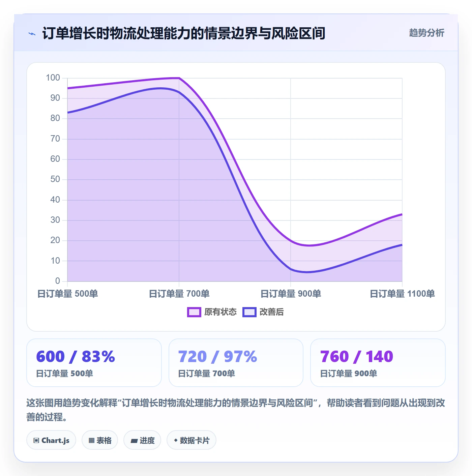
Task: Select the 760 / 140 stat value
Action: (357, 356)
